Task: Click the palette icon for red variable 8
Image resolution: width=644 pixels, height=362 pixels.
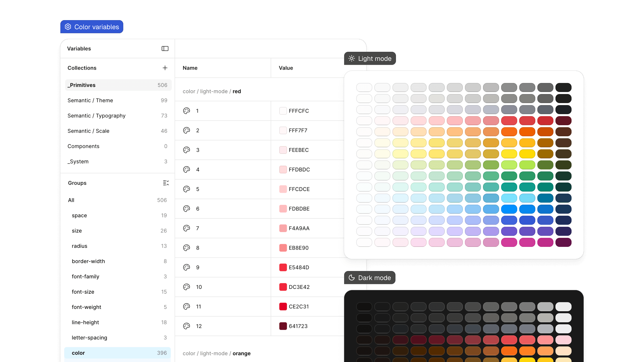Action: [187, 248]
